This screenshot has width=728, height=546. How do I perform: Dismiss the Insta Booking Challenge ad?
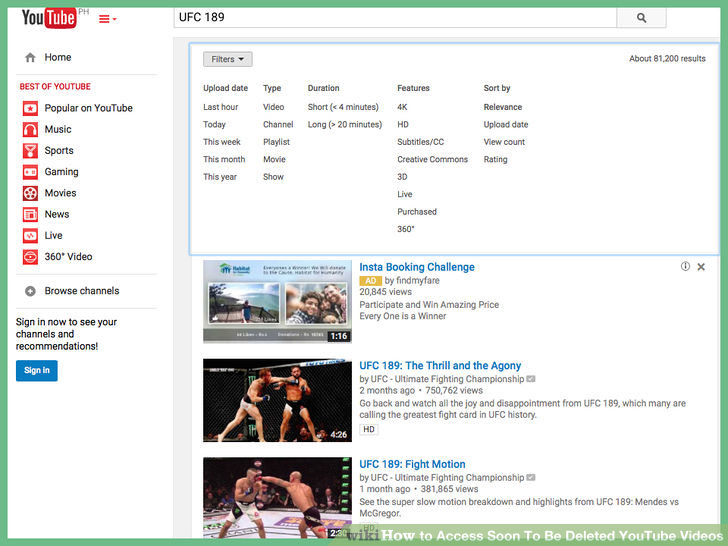[x=701, y=266]
